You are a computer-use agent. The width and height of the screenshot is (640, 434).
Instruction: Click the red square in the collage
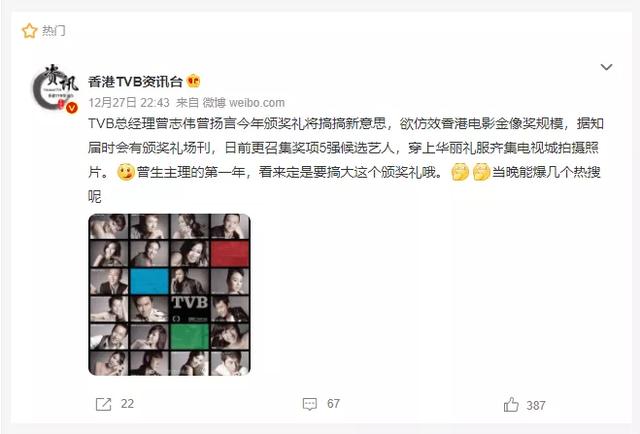[230, 254]
